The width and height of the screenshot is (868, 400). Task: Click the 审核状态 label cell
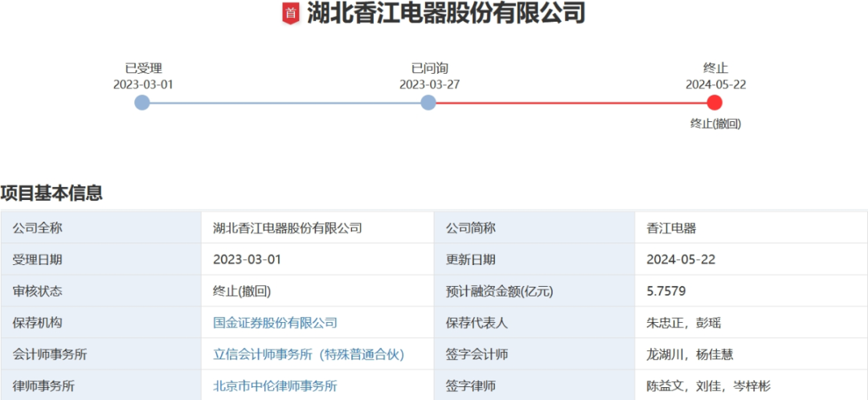101,291
